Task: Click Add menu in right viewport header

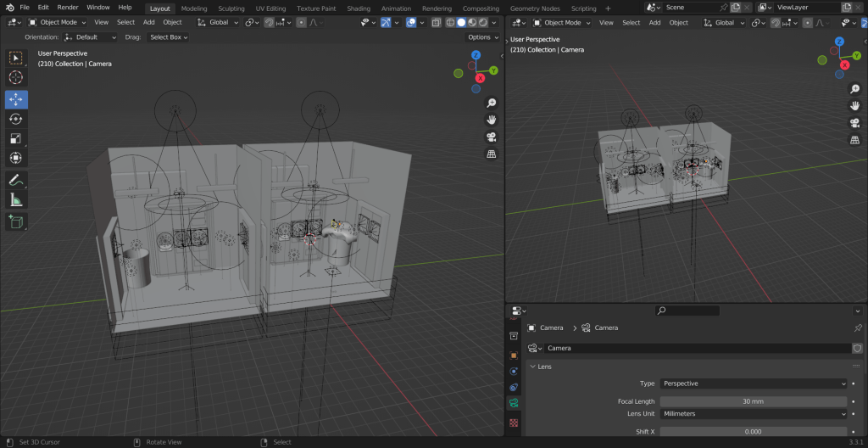Action: pos(654,23)
